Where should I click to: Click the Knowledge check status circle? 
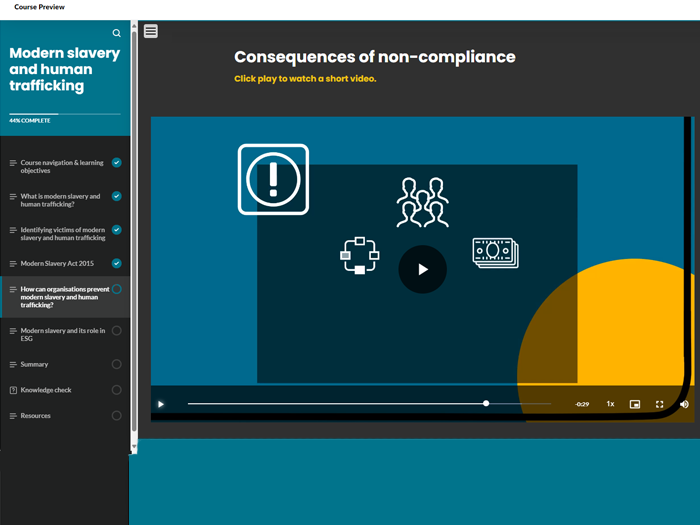(117, 390)
